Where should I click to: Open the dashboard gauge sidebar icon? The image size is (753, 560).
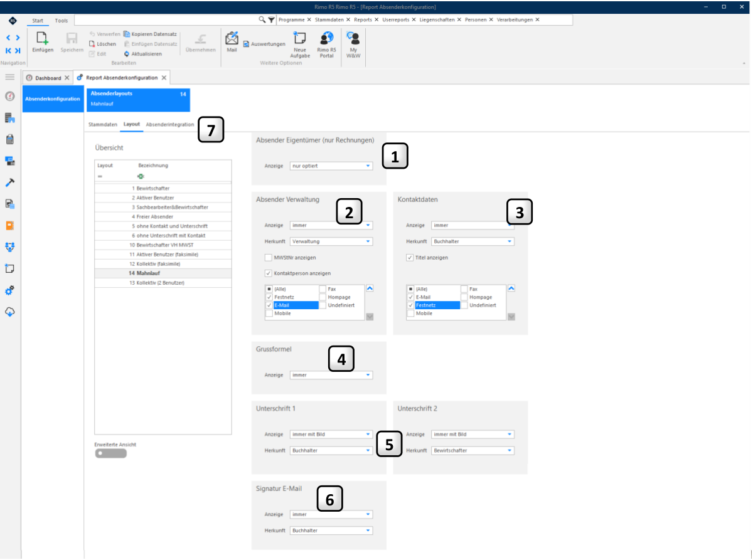tap(9, 97)
